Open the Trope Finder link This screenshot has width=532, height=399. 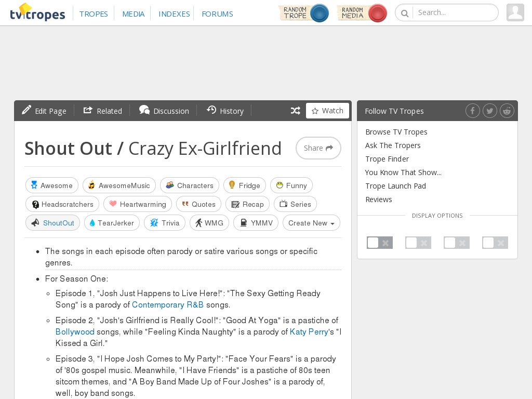coord(387,159)
